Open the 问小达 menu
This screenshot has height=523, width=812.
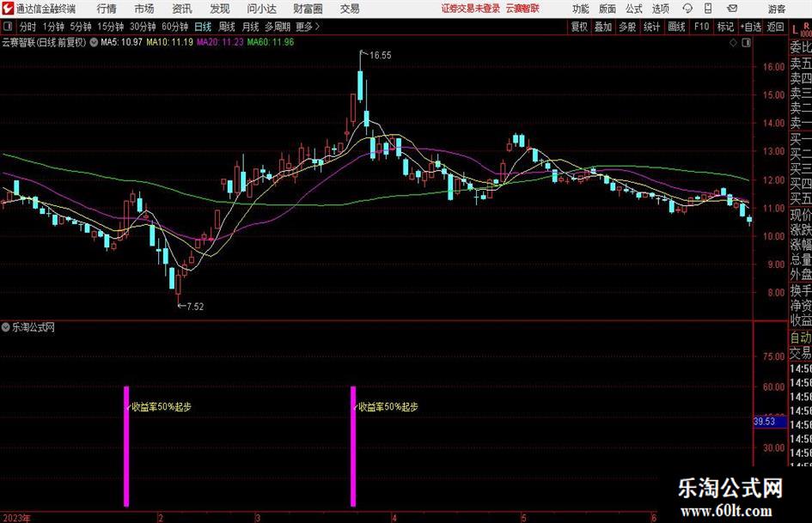(261, 9)
